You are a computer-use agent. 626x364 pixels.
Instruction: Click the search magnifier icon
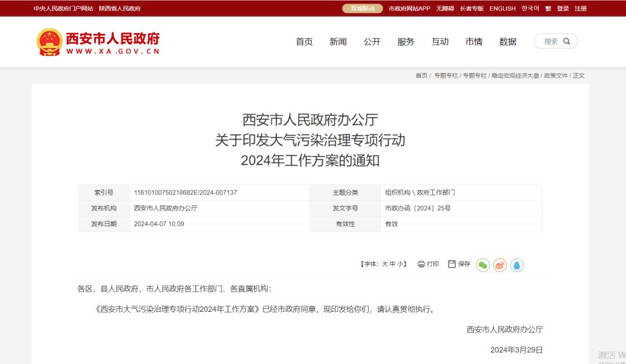tap(566, 41)
